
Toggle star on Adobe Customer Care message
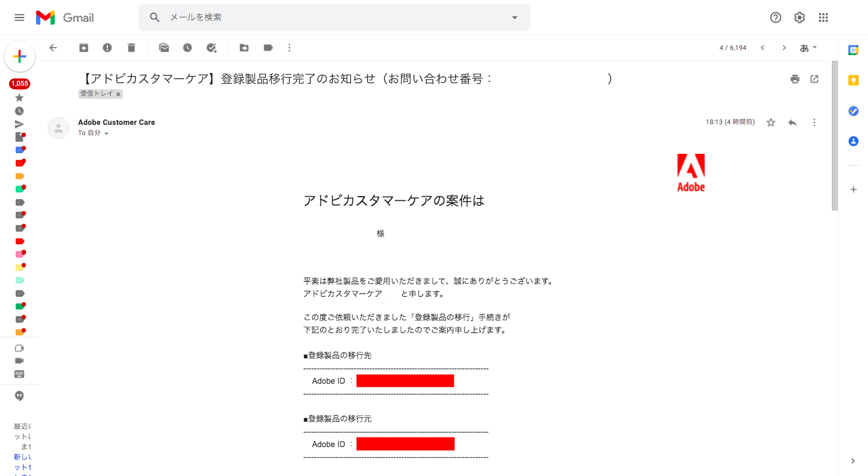tap(771, 122)
